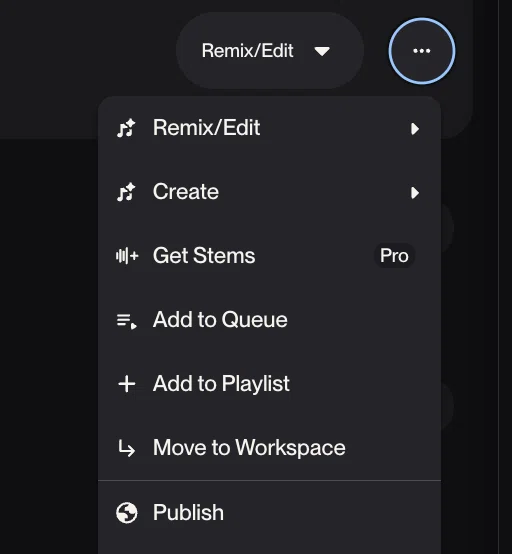Select the Get Stems menu entry

tap(269, 256)
